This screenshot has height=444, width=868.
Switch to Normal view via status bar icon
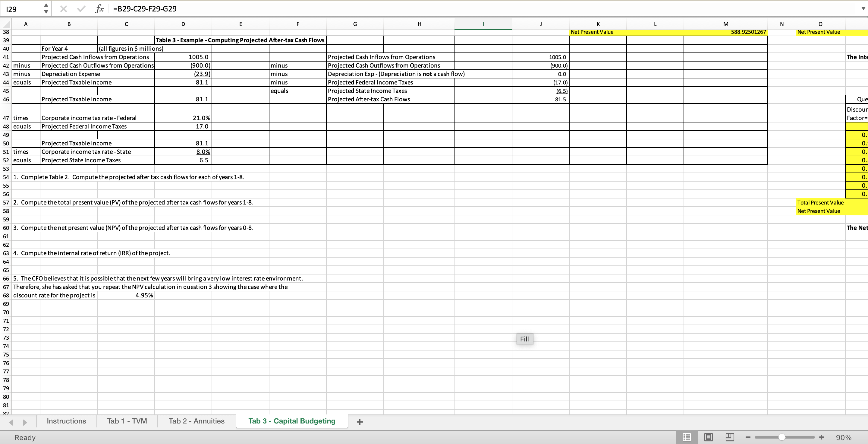pyautogui.click(x=687, y=437)
